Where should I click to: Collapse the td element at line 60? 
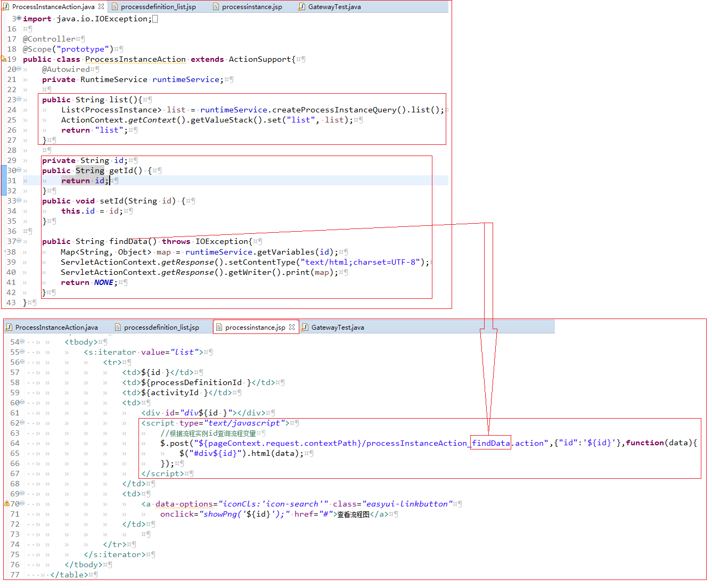[22, 402]
